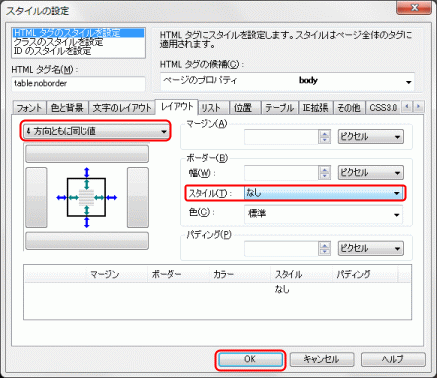437x378 pixels.
Task: Open the ヘルプ button
Action: coord(393,359)
